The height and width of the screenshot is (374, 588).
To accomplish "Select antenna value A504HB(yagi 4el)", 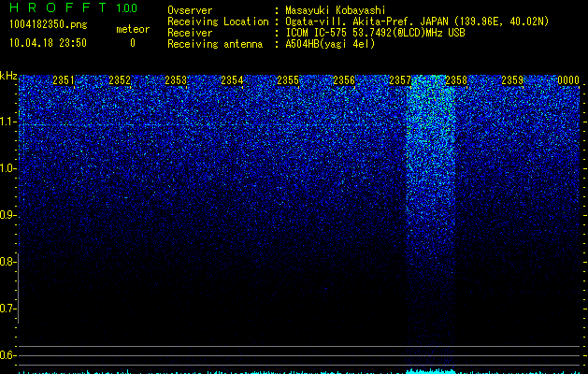I will tap(330, 44).
